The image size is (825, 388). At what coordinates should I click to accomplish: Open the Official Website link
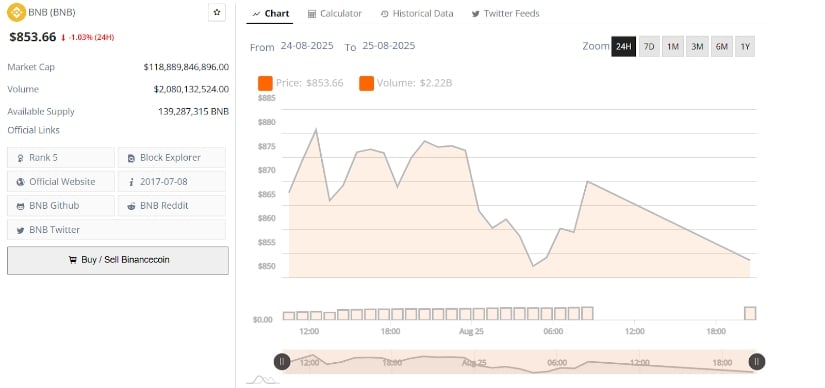[61, 182]
